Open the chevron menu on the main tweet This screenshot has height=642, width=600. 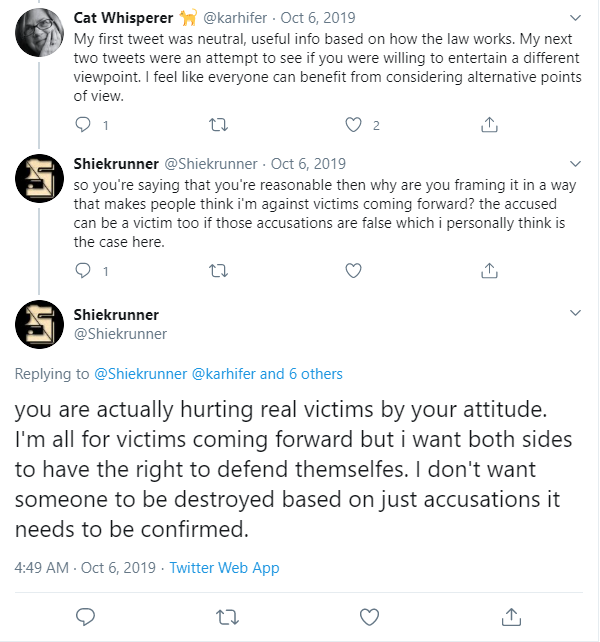coord(575,313)
